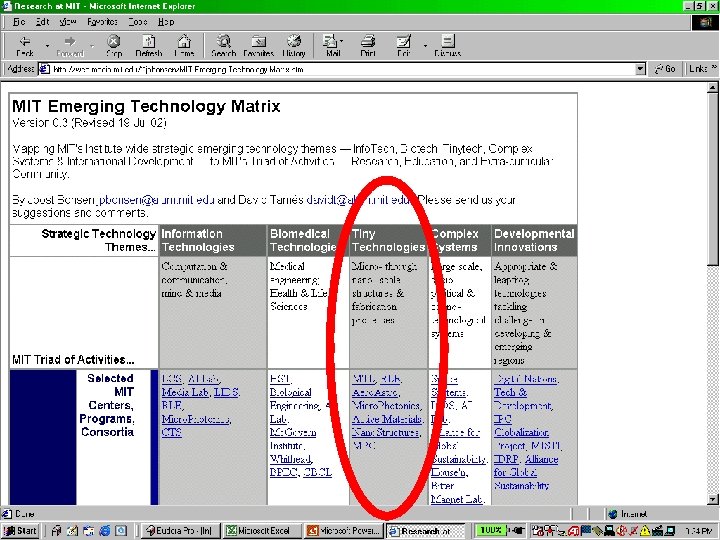
Task: Click the Back arrow toolbar button
Action: (x=25, y=46)
